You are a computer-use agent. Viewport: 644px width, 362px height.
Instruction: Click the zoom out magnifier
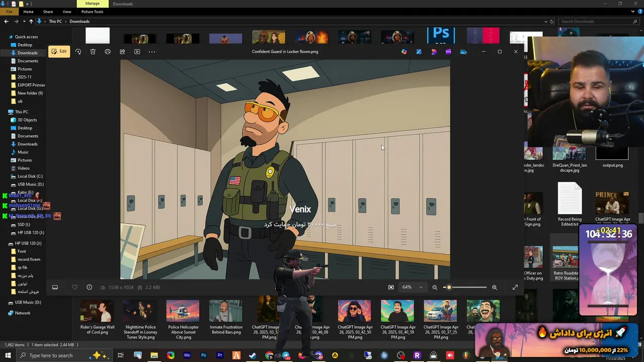pos(435,287)
